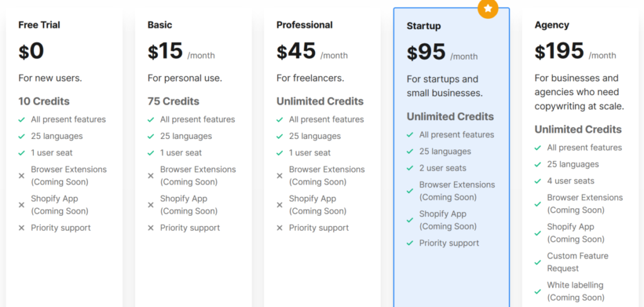Screen dimensions: 644x307
Task: Click checkmark next to Startup 2 user seats
Action: pos(410,168)
